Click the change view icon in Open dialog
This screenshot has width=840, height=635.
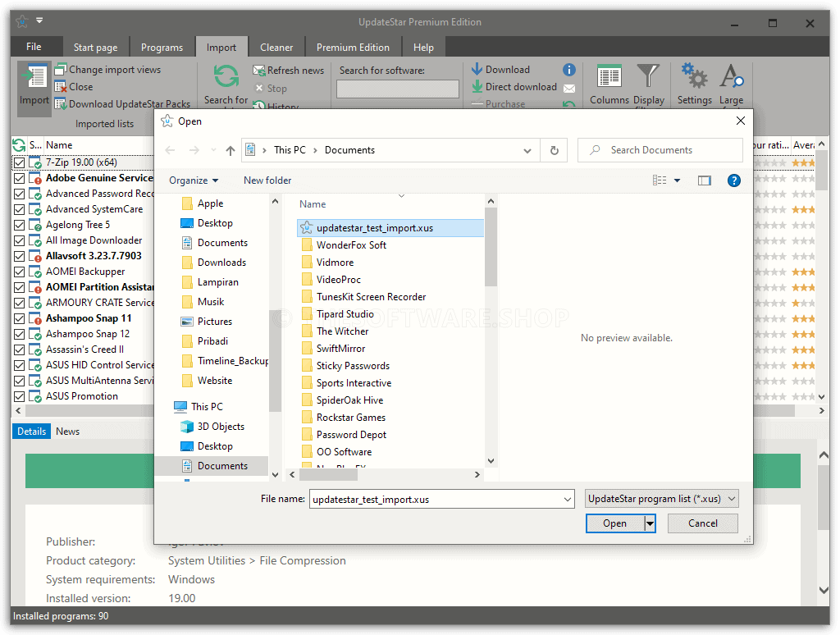coord(660,180)
